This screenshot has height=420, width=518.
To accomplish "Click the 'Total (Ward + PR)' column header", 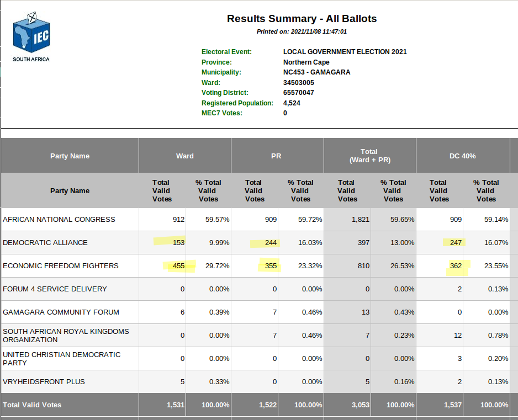I will pyautogui.click(x=370, y=156).
